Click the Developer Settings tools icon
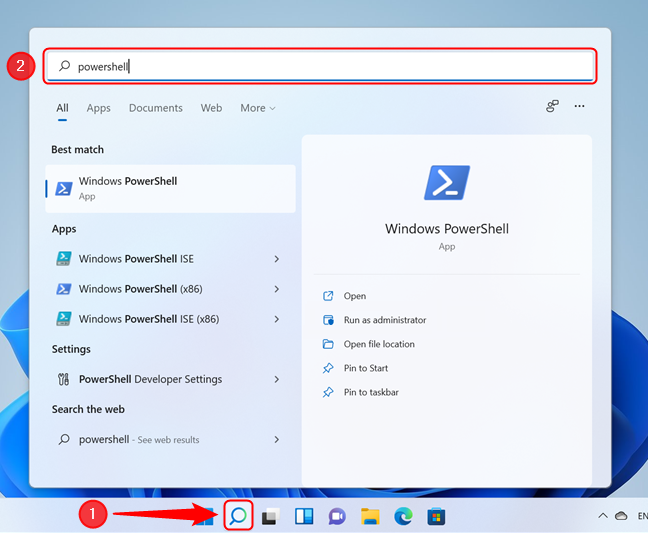The height and width of the screenshot is (533, 648). click(x=64, y=379)
